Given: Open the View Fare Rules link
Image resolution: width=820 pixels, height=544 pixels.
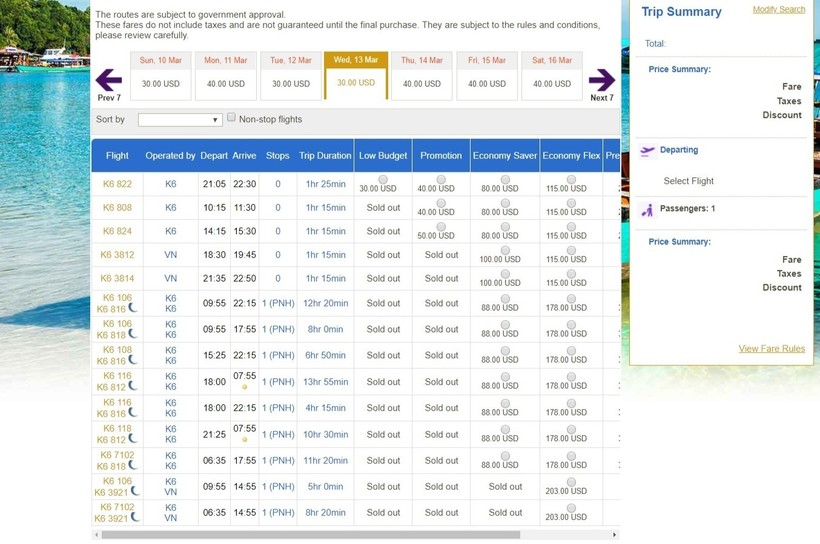Looking at the screenshot, I should [771, 349].
